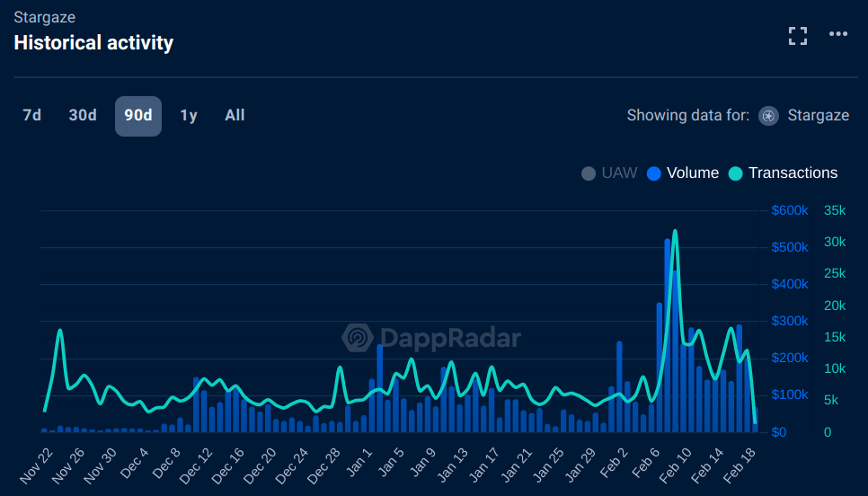Switch to the All time range
The width and height of the screenshot is (868, 496).
click(x=235, y=116)
